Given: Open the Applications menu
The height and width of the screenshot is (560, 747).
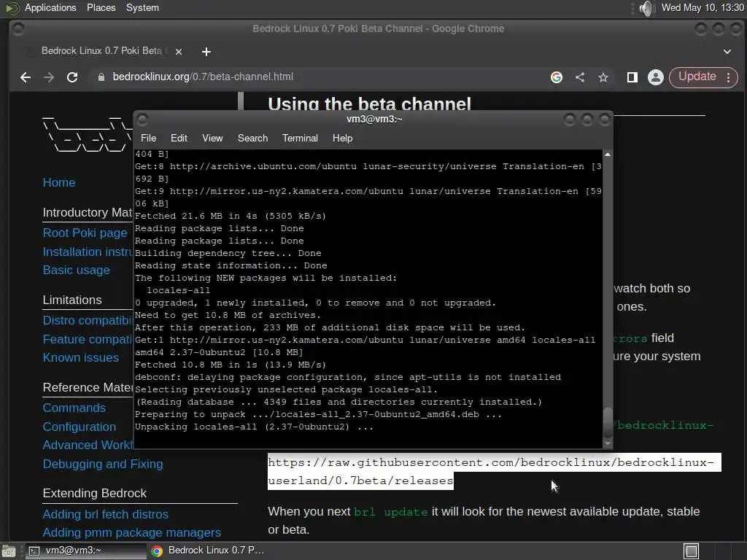Looking at the screenshot, I should [x=50, y=7].
